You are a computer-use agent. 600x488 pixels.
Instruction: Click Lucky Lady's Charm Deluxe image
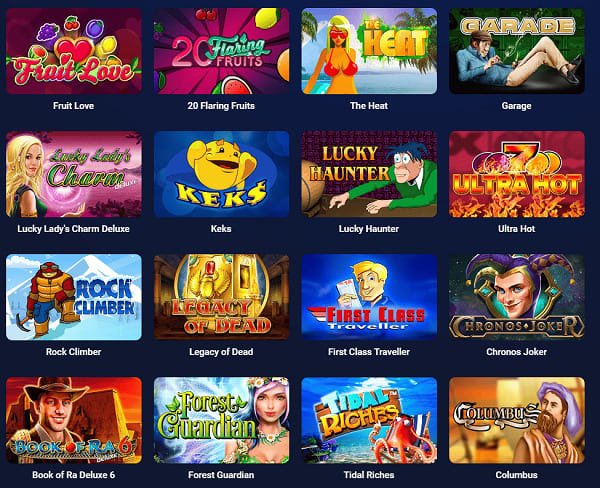pos(74,174)
